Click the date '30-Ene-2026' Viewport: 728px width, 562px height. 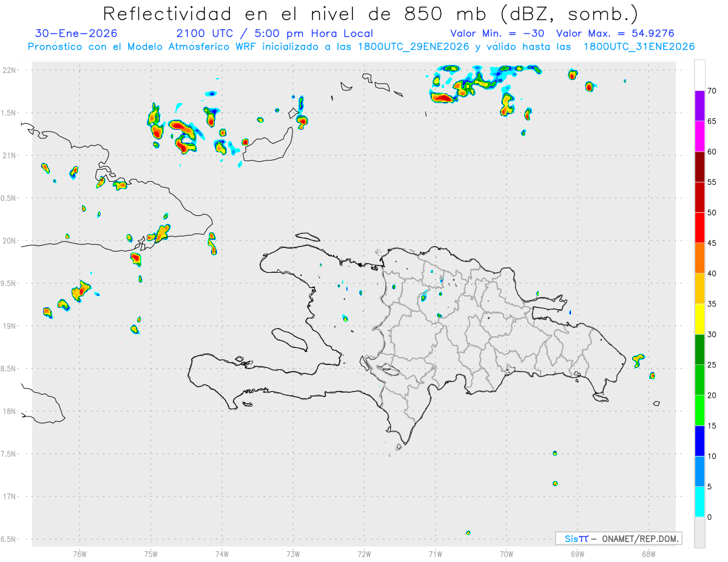point(76,33)
